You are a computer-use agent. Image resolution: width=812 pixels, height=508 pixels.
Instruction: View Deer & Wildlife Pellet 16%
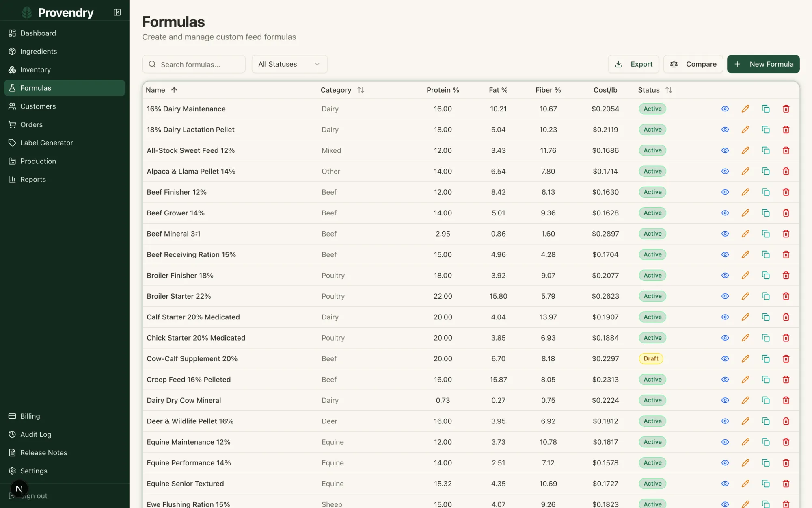[725, 421]
